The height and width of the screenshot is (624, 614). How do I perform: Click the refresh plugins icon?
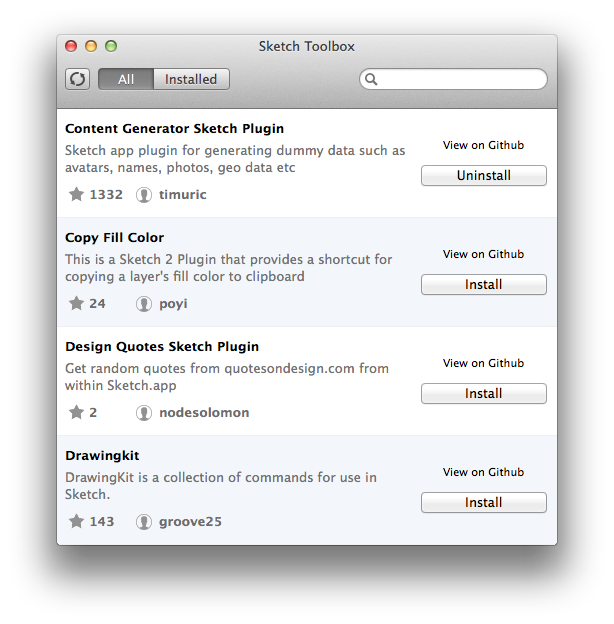point(77,79)
